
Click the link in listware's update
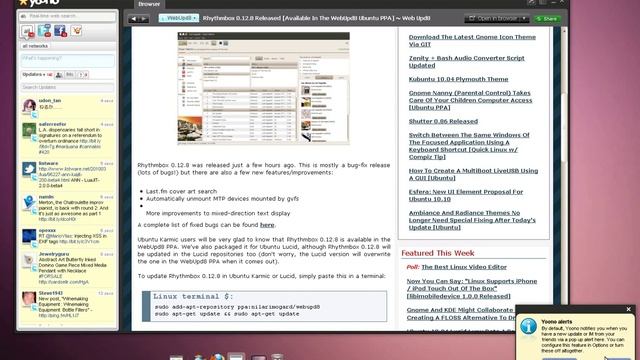tap(72, 174)
